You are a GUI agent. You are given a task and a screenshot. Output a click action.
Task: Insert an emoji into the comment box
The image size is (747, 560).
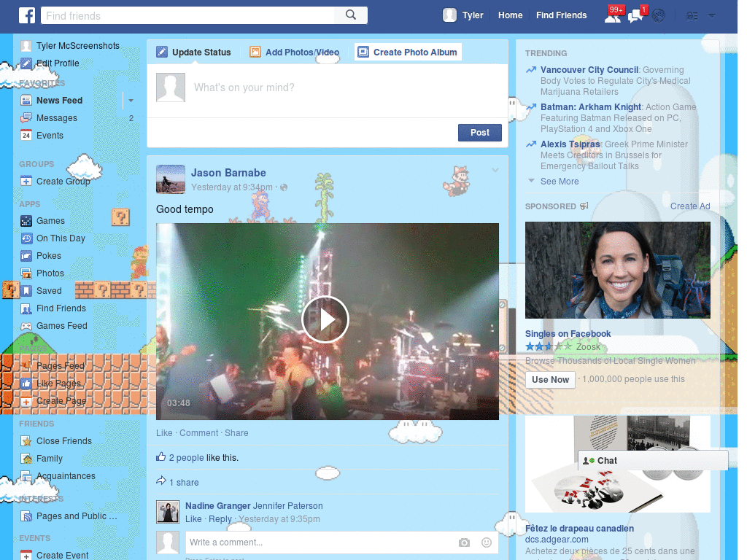pos(485,542)
